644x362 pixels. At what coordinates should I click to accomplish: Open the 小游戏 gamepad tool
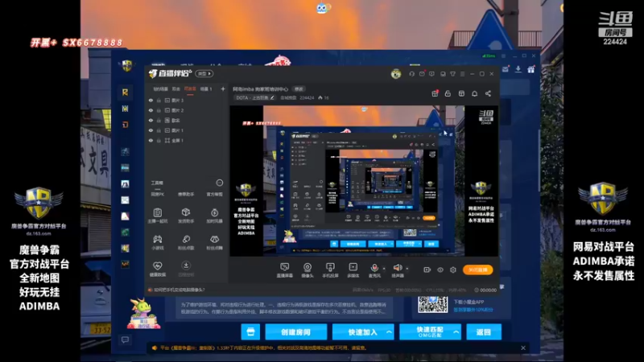[x=157, y=239]
